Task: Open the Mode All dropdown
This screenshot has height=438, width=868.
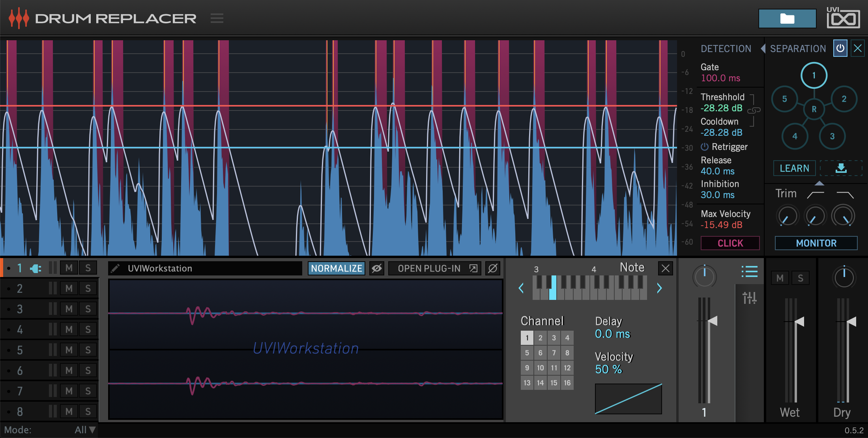Action: coord(85,430)
